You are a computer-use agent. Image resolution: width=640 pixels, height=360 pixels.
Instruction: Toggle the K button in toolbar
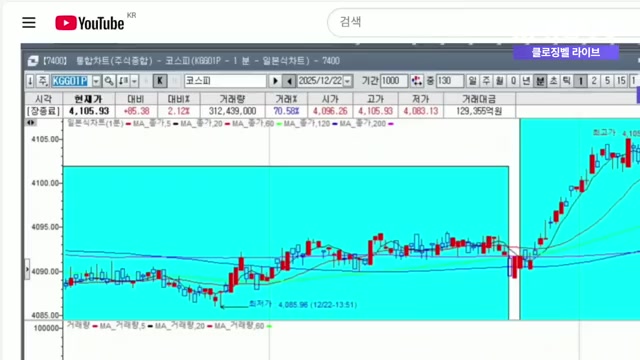(160, 81)
